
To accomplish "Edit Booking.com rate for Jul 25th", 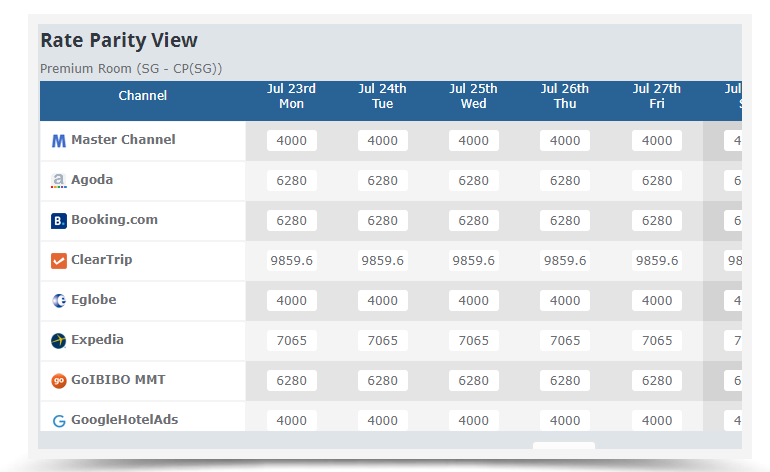I will [473, 221].
